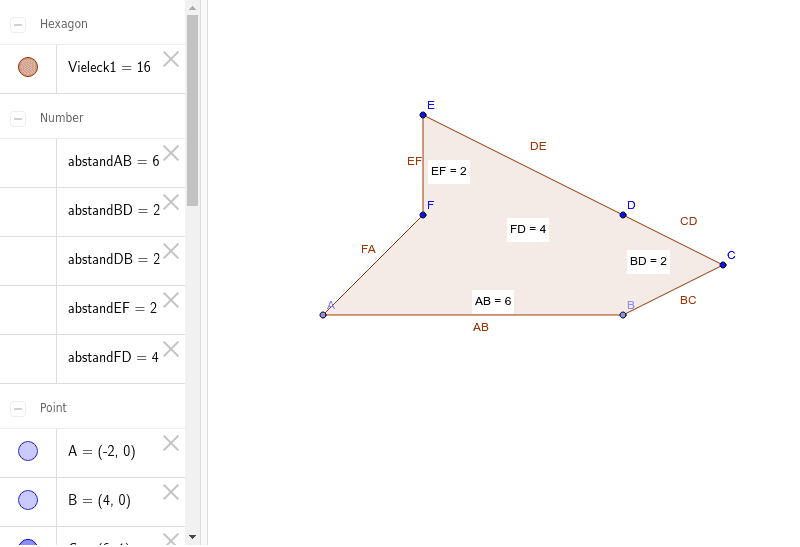Delete the Vieleck1 = 16 entry

(171, 59)
